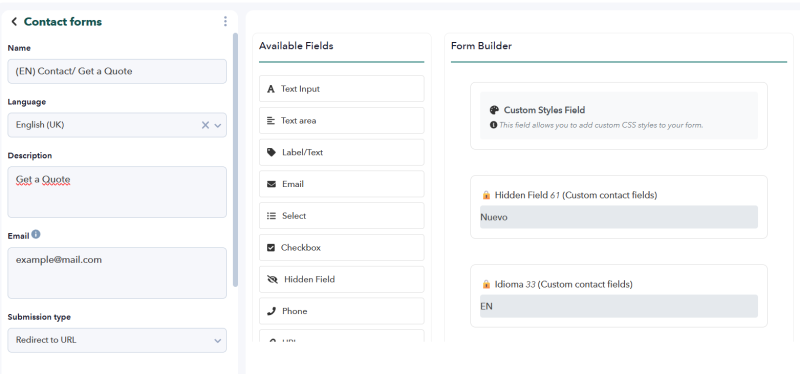
Task: Click the Idioma 33 label
Action: [x=563, y=284]
